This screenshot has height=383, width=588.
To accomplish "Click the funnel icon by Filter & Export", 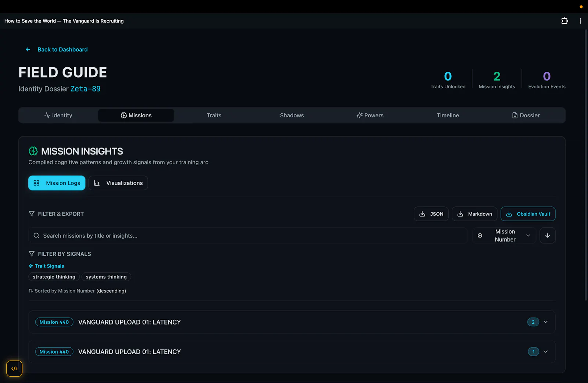I will point(32,214).
